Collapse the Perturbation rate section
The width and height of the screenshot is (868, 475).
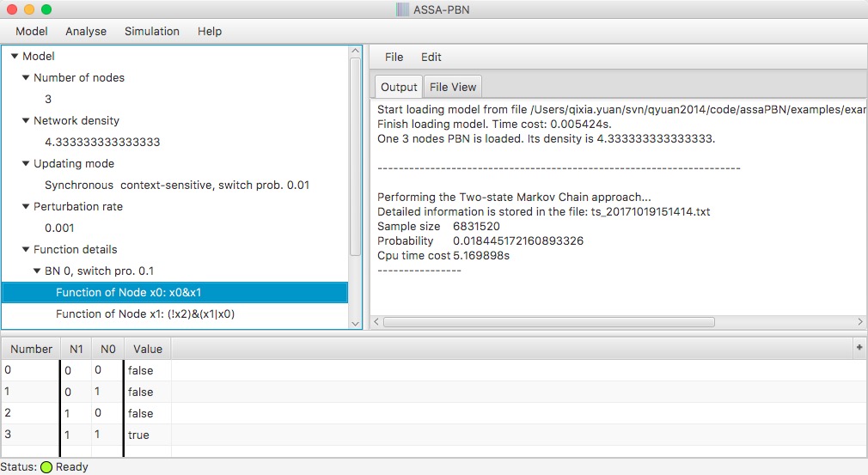pyautogui.click(x=26, y=207)
